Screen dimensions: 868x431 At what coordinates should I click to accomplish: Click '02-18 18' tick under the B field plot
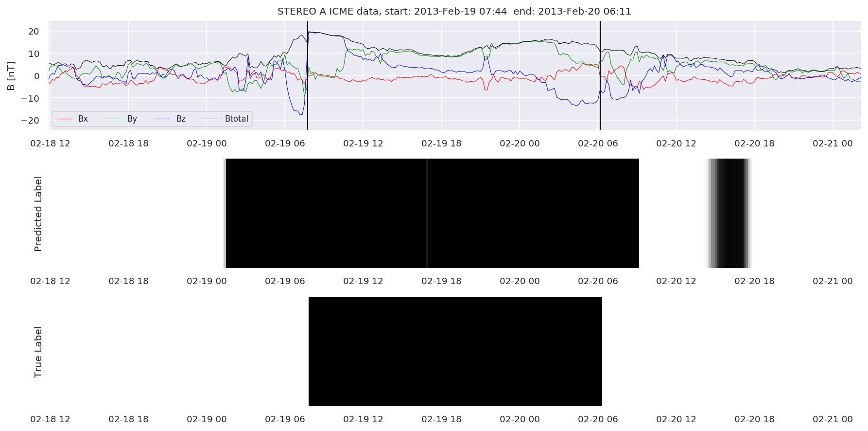[x=129, y=144]
